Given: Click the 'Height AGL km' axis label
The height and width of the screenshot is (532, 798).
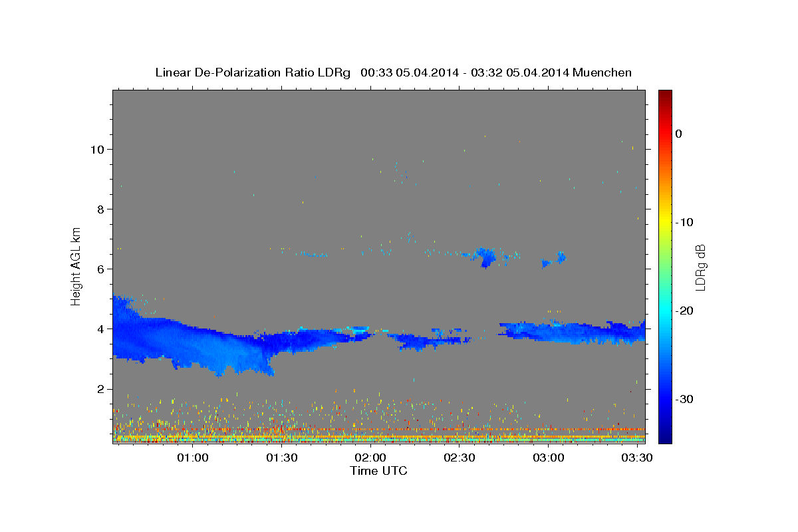Looking at the screenshot, I should tap(76, 265).
